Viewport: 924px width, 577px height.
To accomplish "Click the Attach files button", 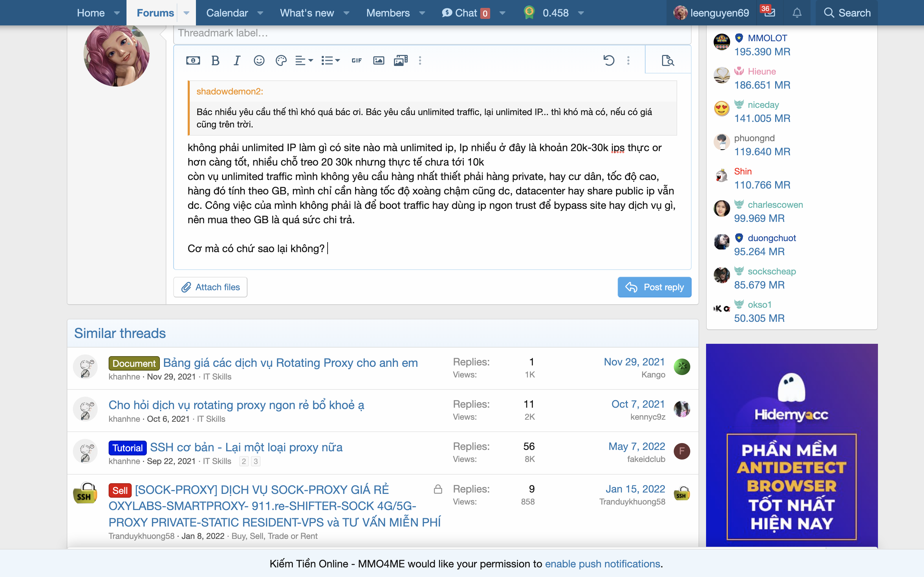I will point(210,287).
